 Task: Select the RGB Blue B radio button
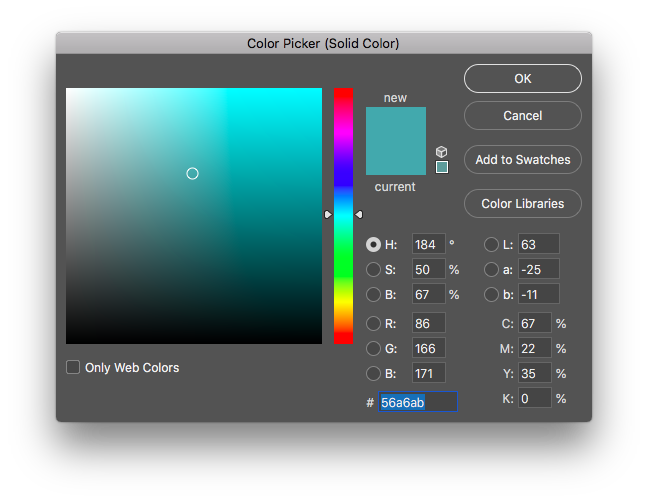[373, 374]
